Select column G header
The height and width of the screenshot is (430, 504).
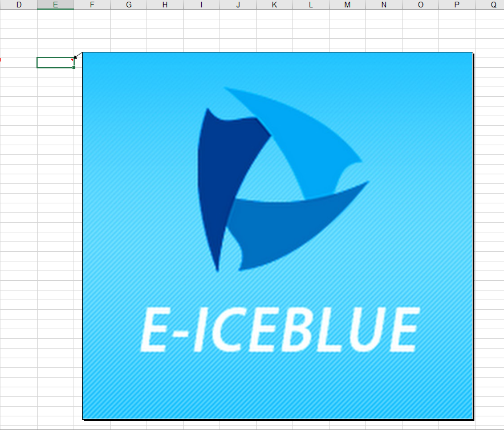[x=129, y=5]
